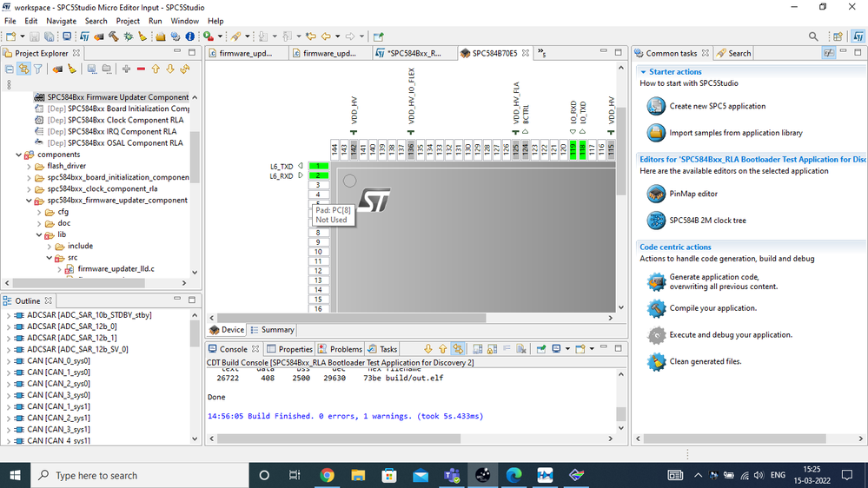Image resolution: width=868 pixels, height=488 pixels.
Task: Click the Pin Console icon
Action: [x=540, y=349]
